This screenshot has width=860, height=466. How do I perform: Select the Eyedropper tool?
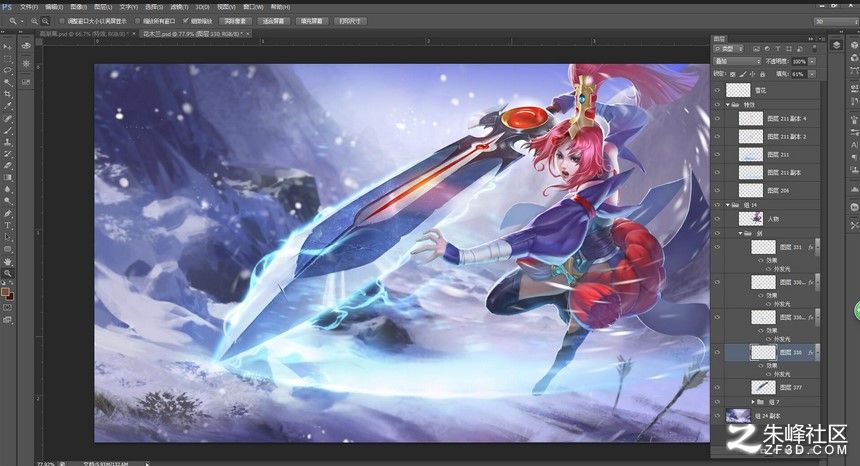point(8,106)
